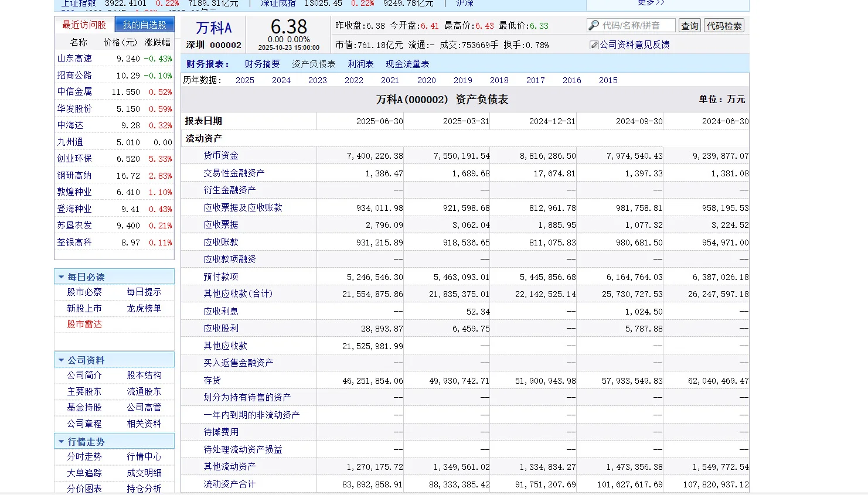The width and height of the screenshot is (868, 495).
Task: Open 成交明细 link
Action: click(x=144, y=473)
